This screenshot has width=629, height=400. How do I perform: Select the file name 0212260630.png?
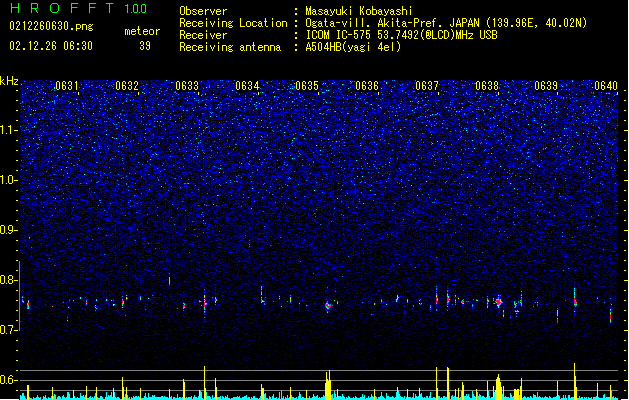(51, 26)
